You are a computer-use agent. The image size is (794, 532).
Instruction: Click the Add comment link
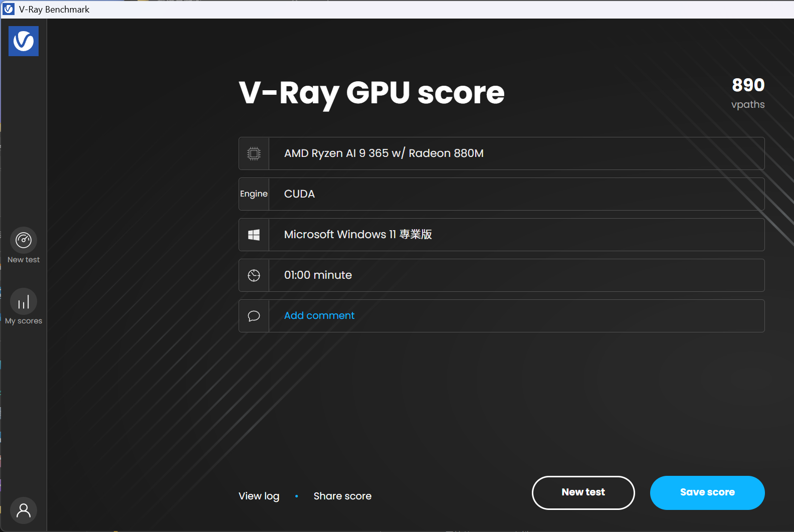pyautogui.click(x=319, y=315)
